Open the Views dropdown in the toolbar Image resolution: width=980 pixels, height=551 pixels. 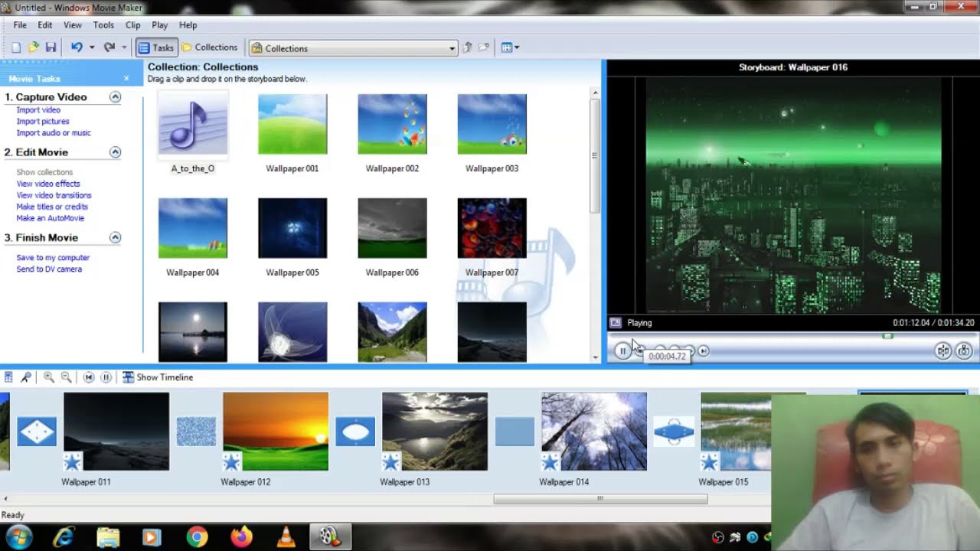pos(510,47)
